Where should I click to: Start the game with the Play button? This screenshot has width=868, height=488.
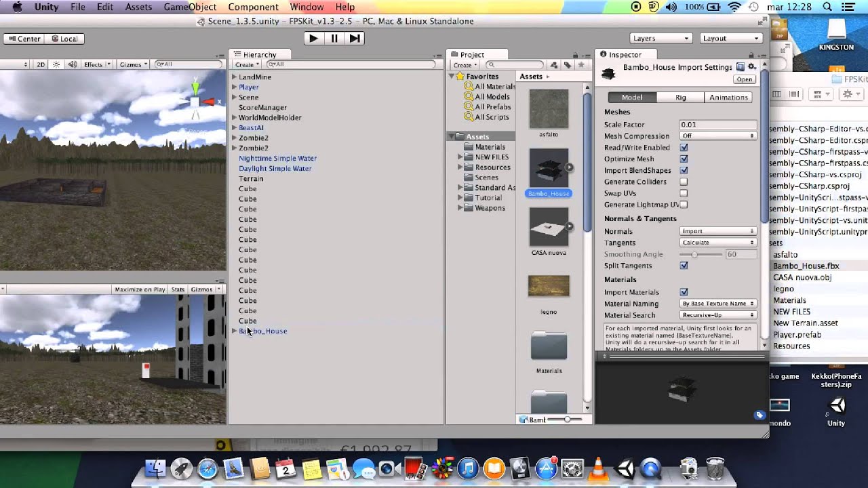[313, 39]
